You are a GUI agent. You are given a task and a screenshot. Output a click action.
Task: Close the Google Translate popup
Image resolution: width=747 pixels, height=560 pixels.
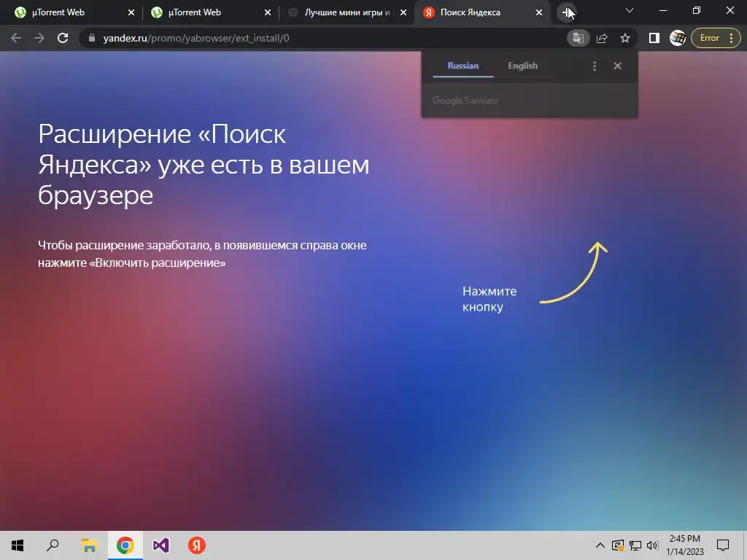617,66
